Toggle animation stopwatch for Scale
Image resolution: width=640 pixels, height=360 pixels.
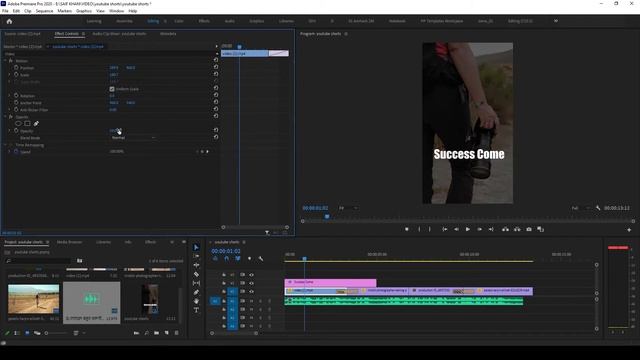16,75
